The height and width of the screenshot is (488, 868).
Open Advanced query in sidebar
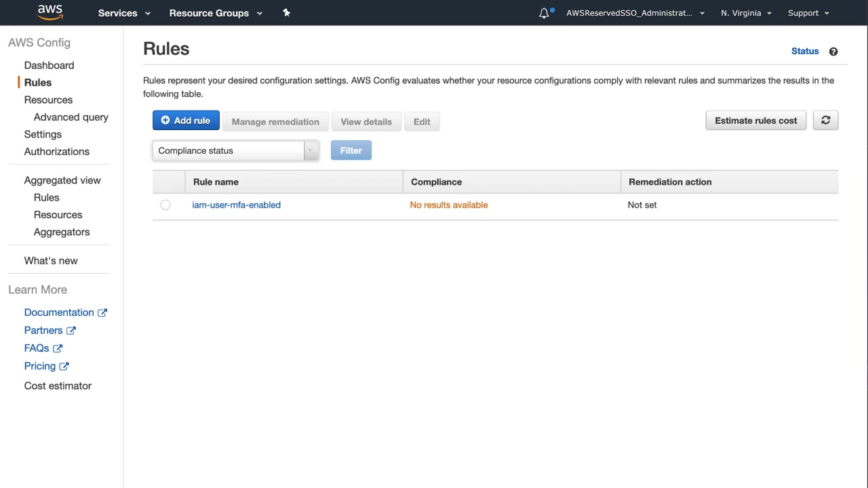71,117
